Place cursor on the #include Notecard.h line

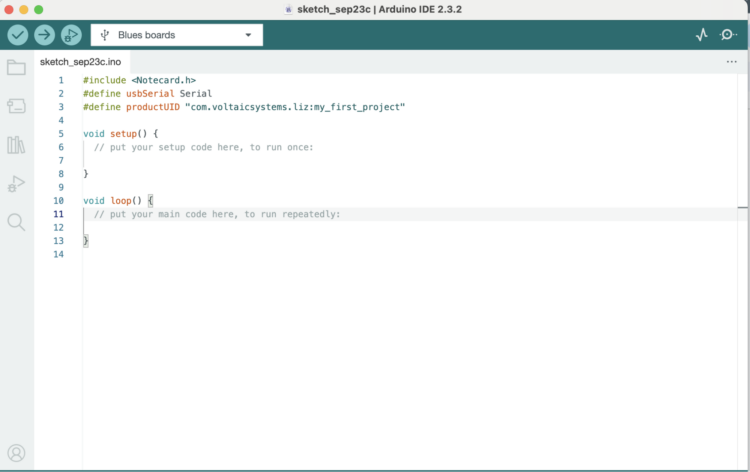140,80
